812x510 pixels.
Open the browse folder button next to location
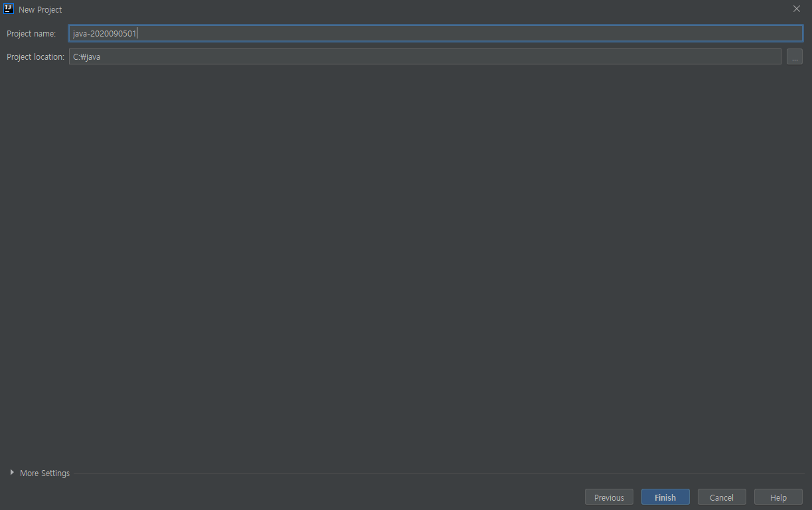tap(795, 56)
